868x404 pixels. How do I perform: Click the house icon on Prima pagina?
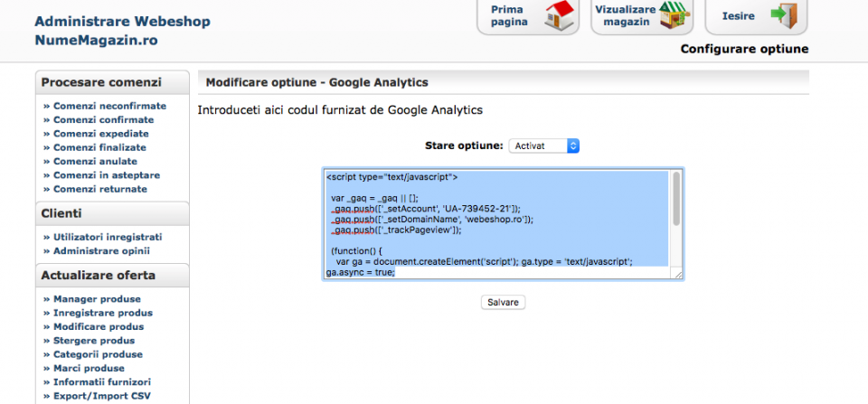[x=559, y=15]
